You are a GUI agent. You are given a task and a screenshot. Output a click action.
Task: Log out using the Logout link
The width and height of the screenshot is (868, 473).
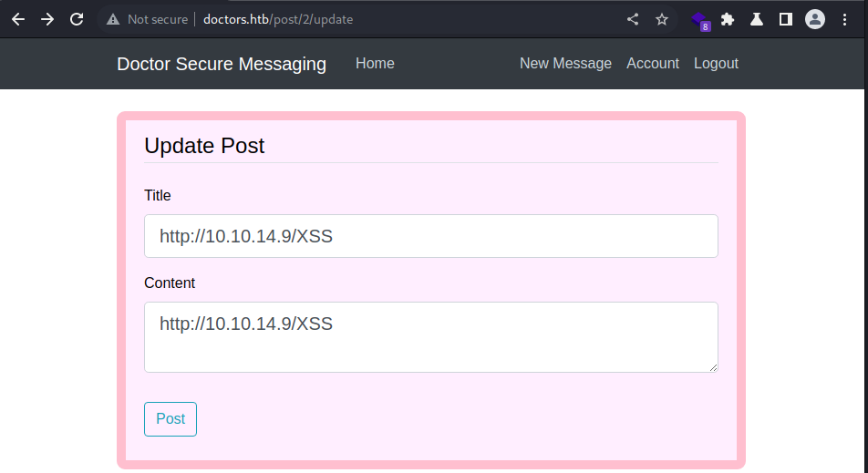point(716,64)
